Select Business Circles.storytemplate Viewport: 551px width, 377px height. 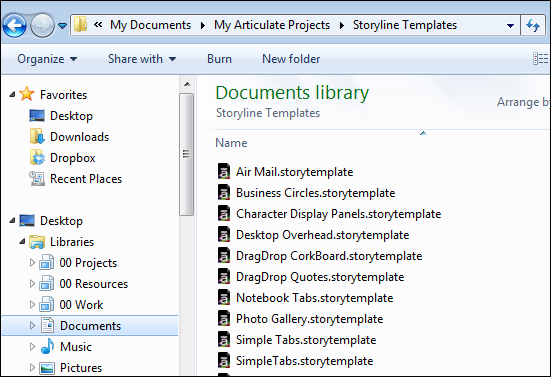(316, 193)
